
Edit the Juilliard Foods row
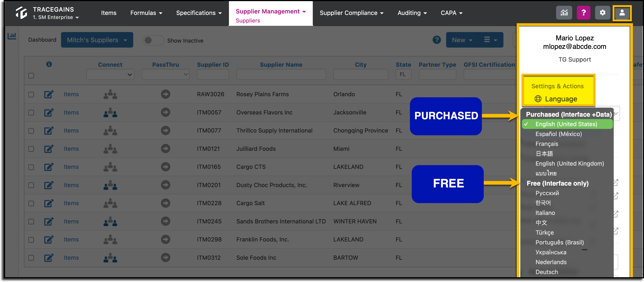49,149
